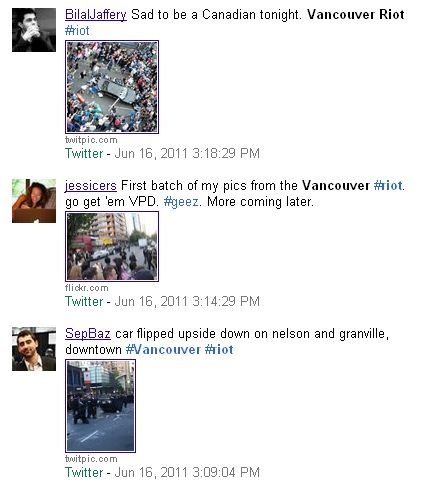Open the #riot hashtag in jessicers' tweet

[x=388, y=185]
